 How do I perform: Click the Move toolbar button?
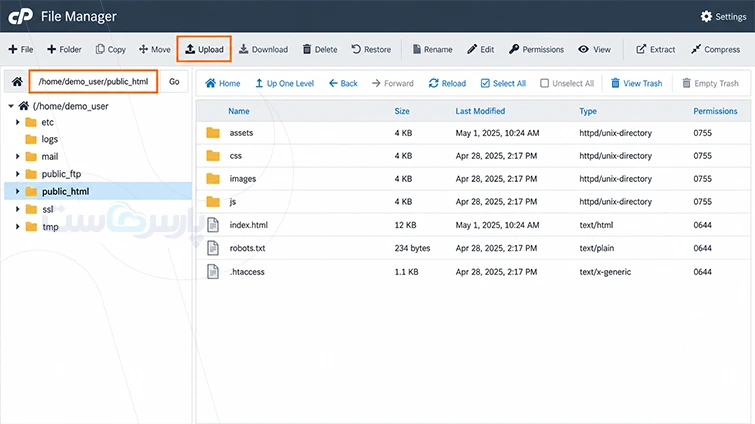point(155,49)
